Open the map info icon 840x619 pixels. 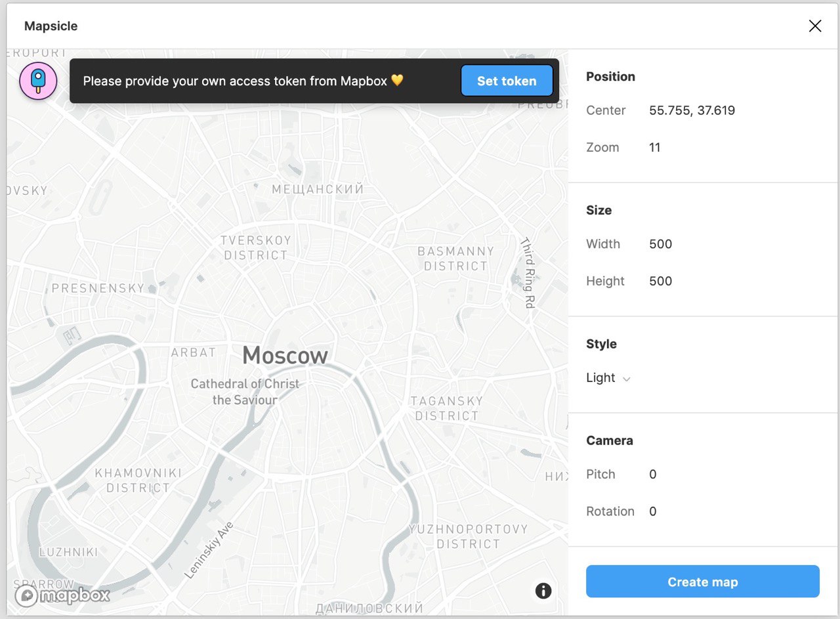pos(543,591)
